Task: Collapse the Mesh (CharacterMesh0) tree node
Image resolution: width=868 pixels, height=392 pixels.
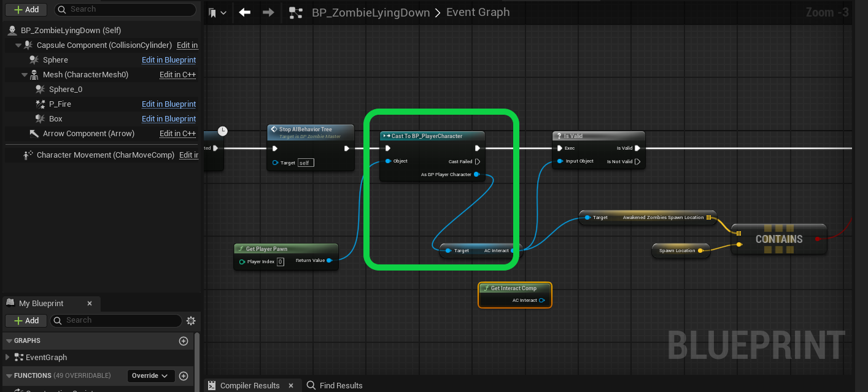Action: [x=25, y=75]
